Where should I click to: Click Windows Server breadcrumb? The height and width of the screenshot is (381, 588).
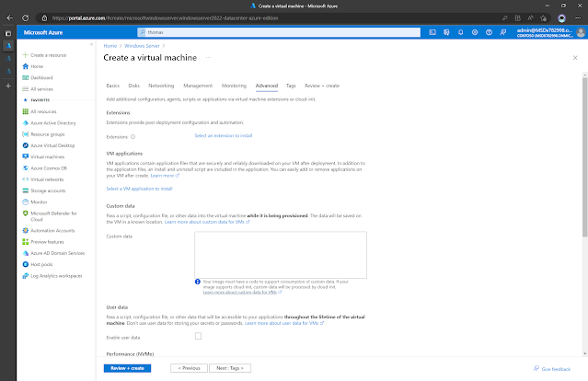pyautogui.click(x=142, y=46)
